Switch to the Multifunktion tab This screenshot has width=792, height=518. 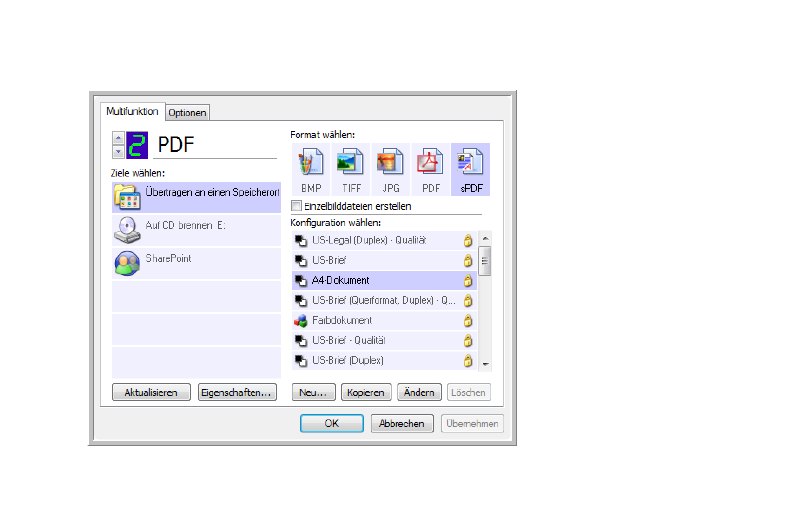[x=132, y=111]
